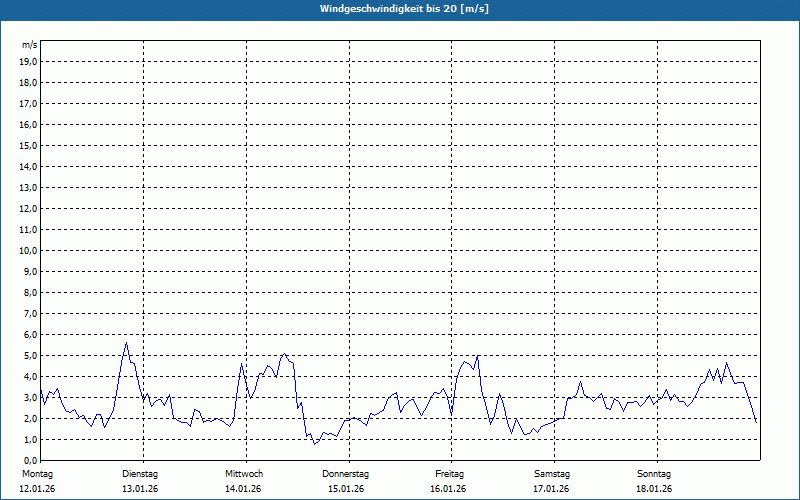Viewport: 800px width, 500px height.
Task: Select the Sonntag day label
Action: (x=654, y=473)
